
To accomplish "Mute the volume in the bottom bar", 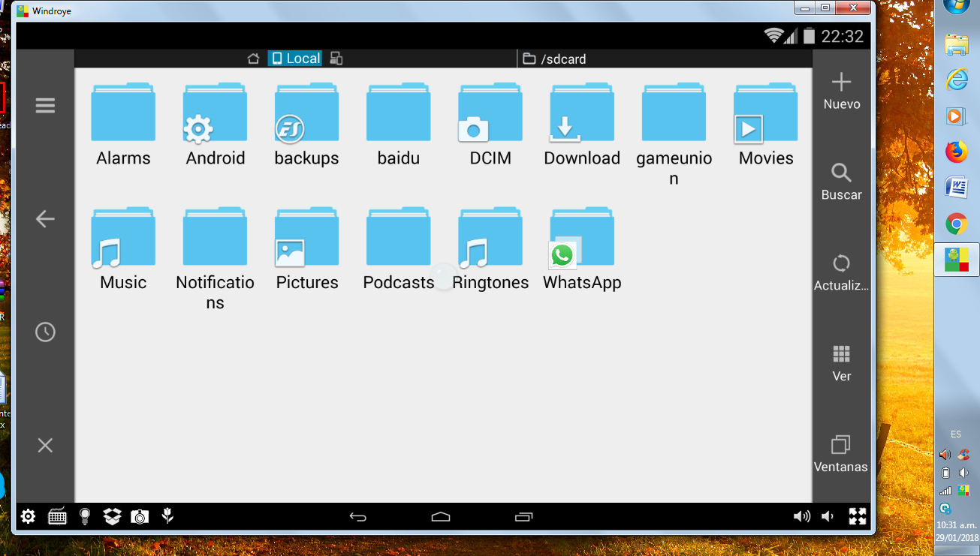I will tap(827, 516).
